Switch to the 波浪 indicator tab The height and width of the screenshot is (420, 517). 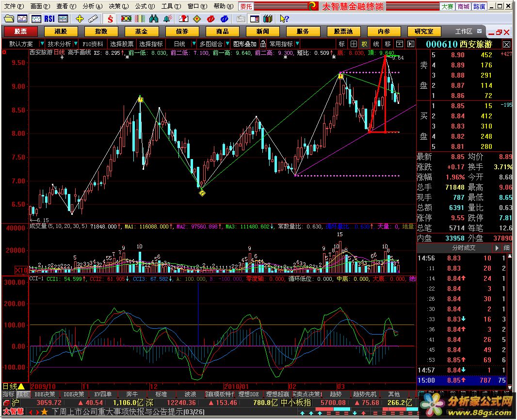coord(190,394)
